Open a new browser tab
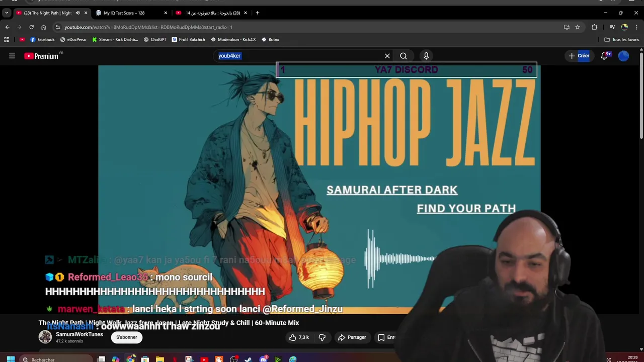 click(x=258, y=13)
